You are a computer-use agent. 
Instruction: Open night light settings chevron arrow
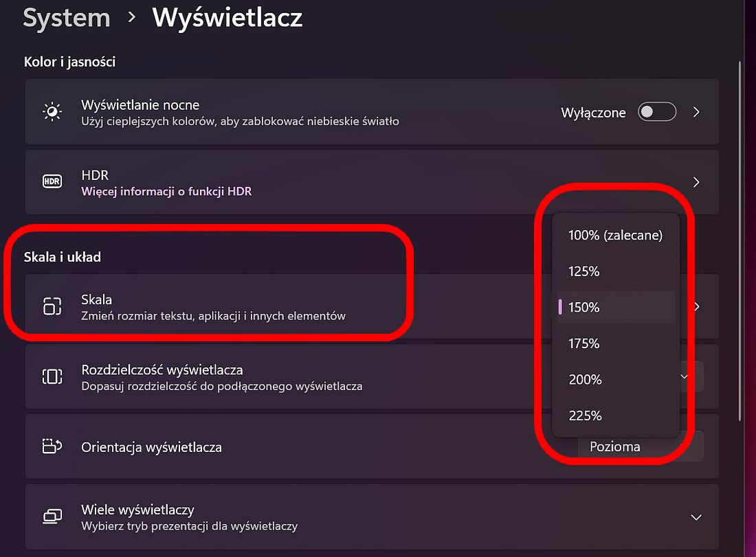(696, 112)
